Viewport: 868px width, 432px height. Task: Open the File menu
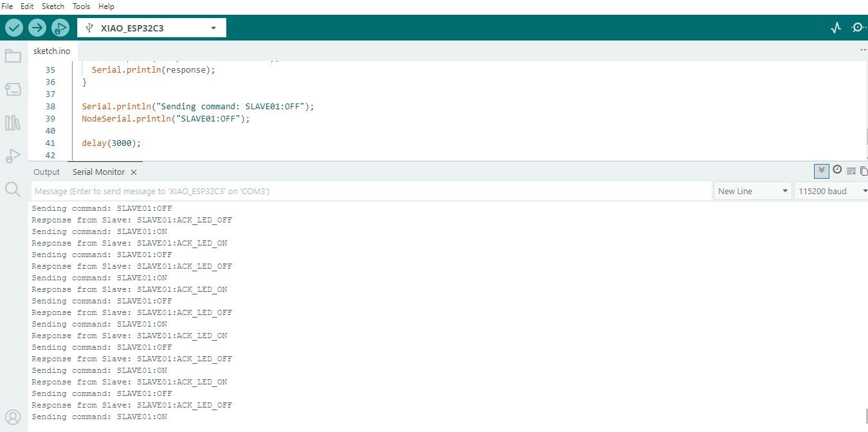(x=8, y=6)
